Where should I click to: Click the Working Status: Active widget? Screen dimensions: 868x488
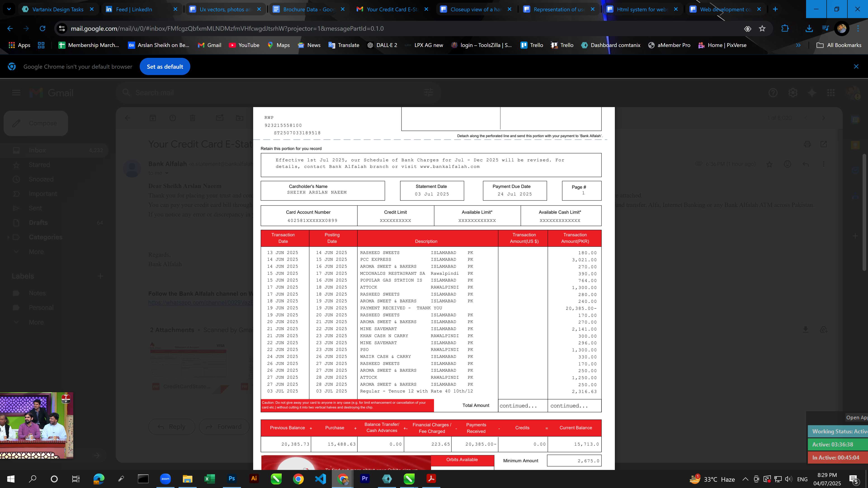point(838,432)
